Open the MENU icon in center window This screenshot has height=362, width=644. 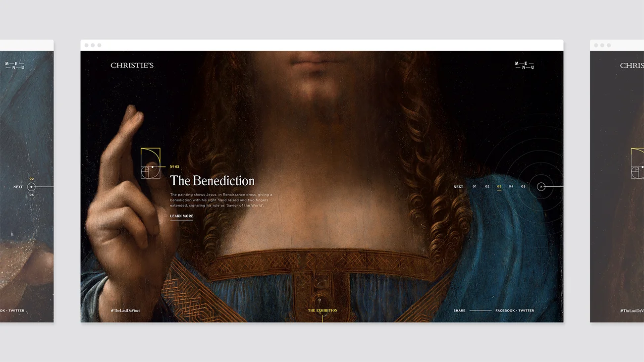[525, 65]
